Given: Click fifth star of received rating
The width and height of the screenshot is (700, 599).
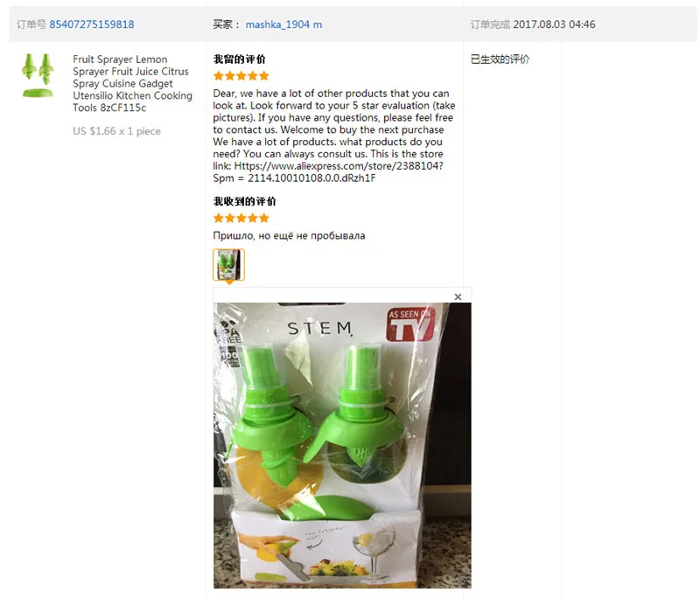Looking at the screenshot, I should coord(264,218).
